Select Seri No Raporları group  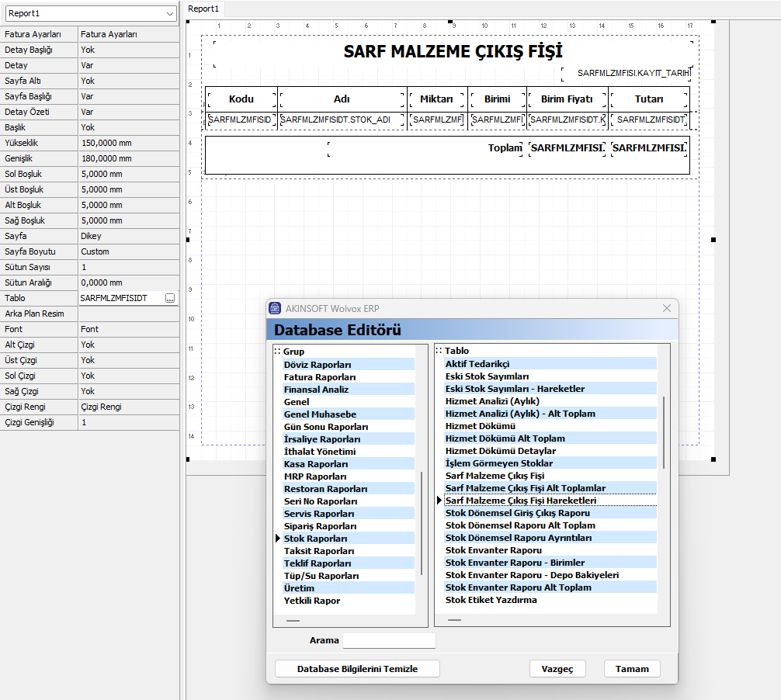click(349, 501)
